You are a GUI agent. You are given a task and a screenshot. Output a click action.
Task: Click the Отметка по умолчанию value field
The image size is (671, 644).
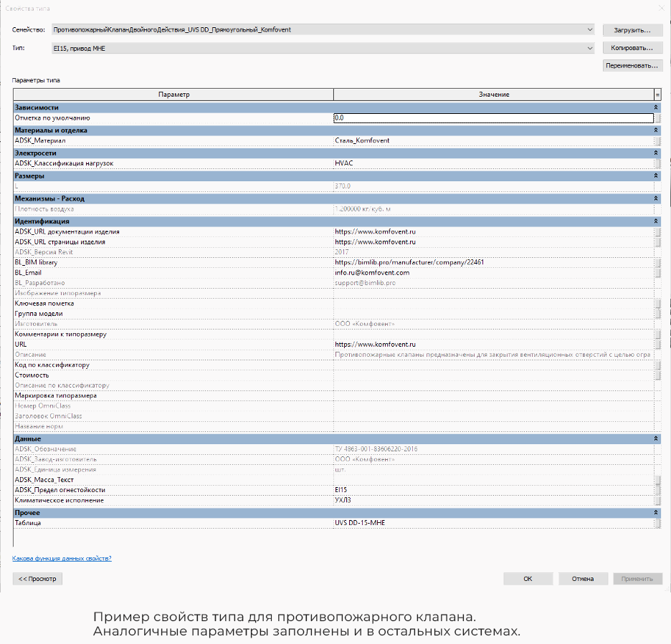click(x=493, y=118)
